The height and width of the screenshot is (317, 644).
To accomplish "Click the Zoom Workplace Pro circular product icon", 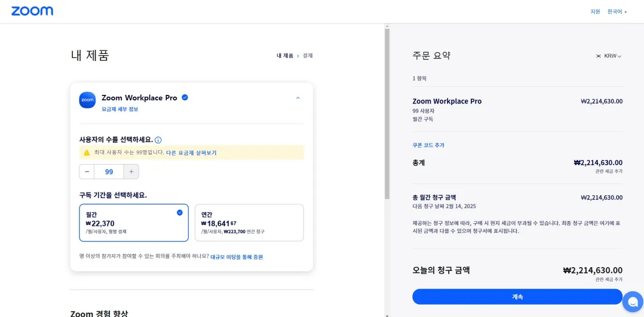I will click(87, 100).
